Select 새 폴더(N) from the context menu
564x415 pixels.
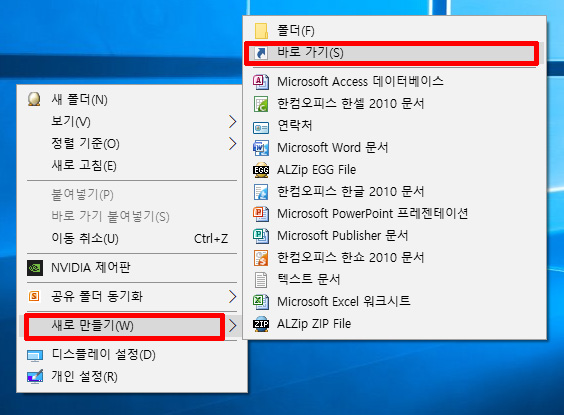pos(132,99)
